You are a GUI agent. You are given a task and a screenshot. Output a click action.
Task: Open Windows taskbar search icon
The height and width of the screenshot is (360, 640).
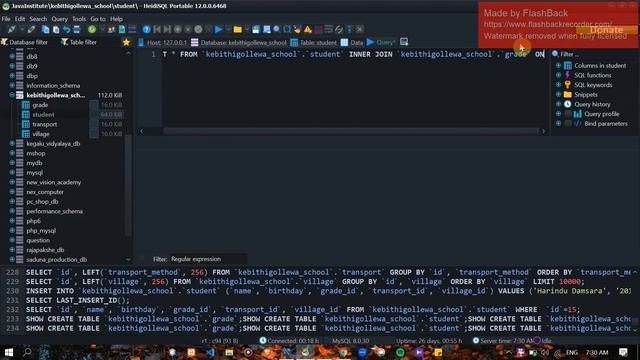27,352
